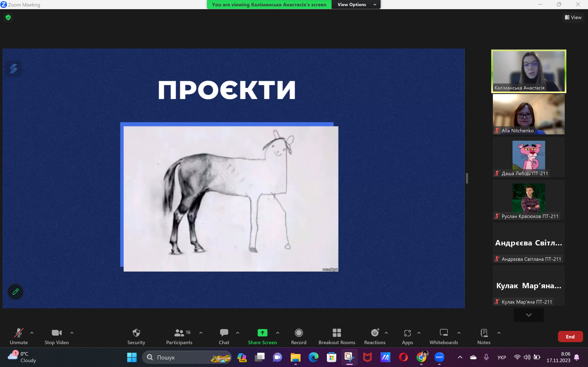The image size is (588, 367).
Task: Open the Chat panel
Action: pyautogui.click(x=224, y=336)
